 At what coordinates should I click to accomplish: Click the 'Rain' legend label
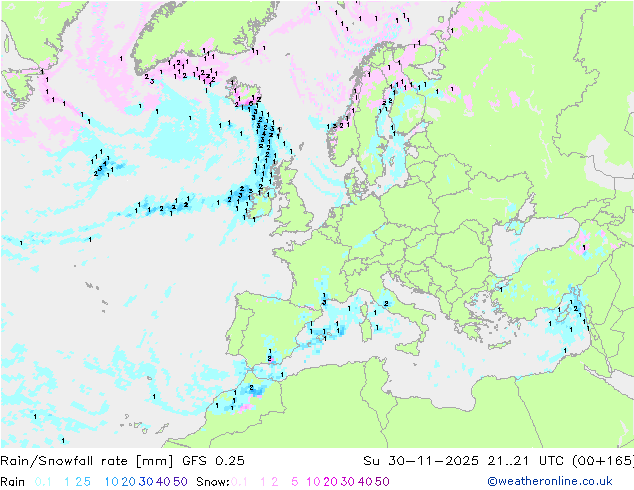coord(13,482)
